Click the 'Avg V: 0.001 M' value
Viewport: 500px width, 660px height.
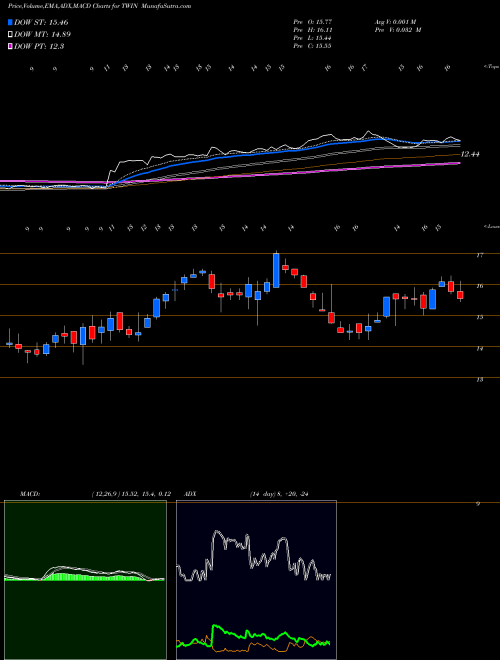398,21
